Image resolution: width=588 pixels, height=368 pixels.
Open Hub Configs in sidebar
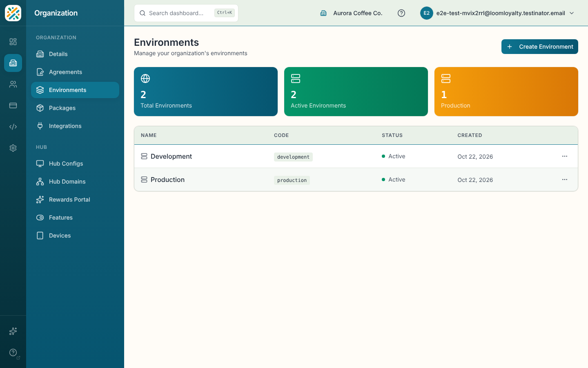(x=75, y=164)
